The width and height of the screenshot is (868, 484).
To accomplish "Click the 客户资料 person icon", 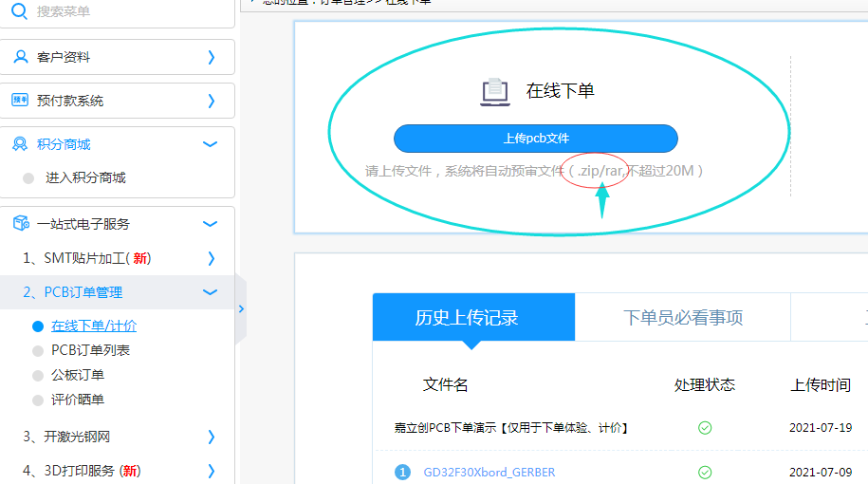I will tap(20, 57).
